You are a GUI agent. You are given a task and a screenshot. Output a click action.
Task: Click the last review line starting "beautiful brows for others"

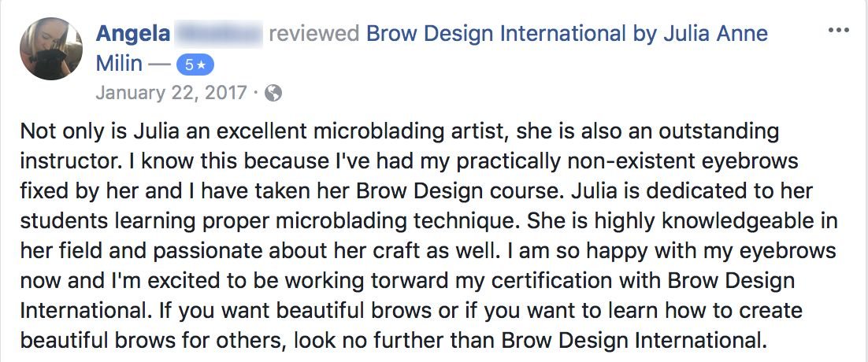tap(393, 341)
